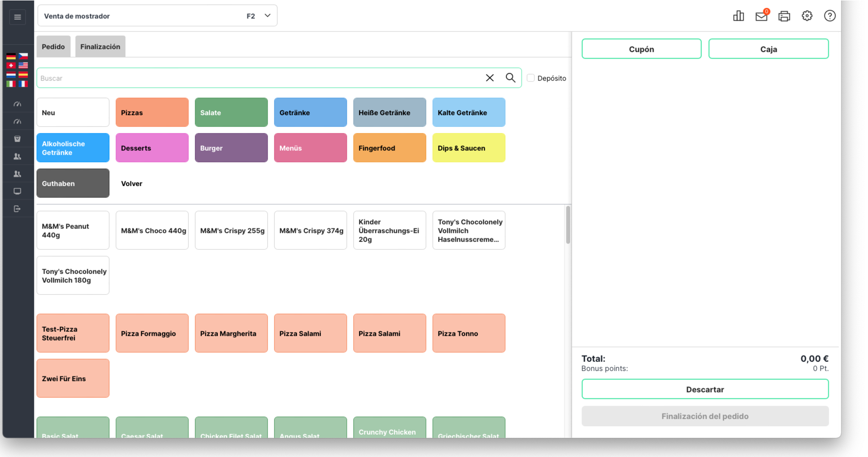
Task: Select the green Salate category
Action: (231, 112)
